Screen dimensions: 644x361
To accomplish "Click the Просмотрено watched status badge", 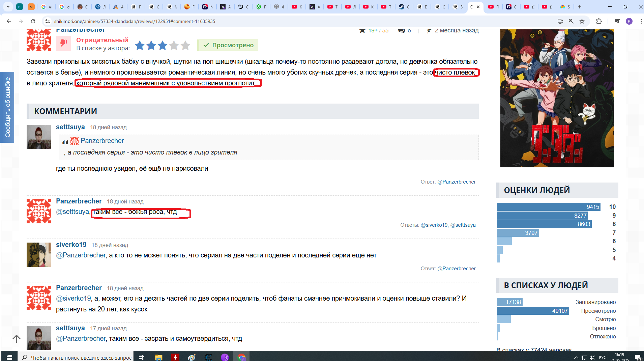I will (x=228, y=45).
